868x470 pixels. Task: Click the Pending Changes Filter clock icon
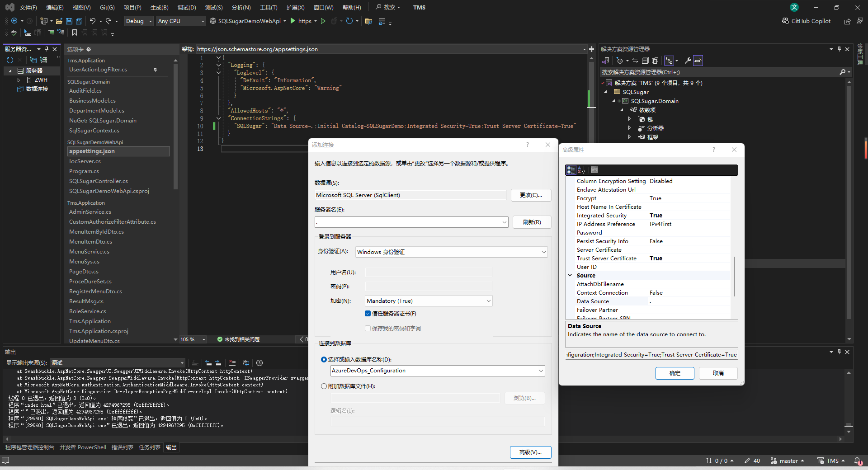(x=620, y=61)
